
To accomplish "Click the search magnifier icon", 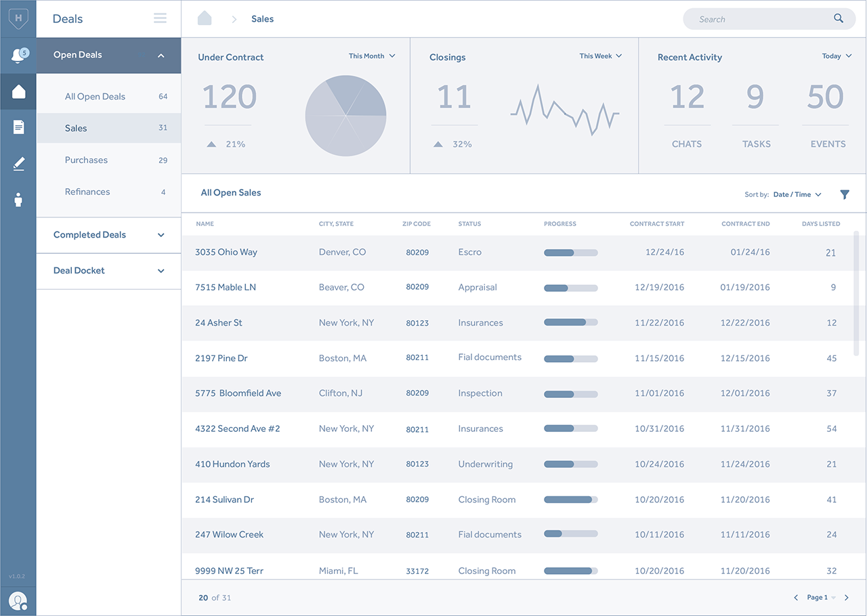I will (x=839, y=19).
